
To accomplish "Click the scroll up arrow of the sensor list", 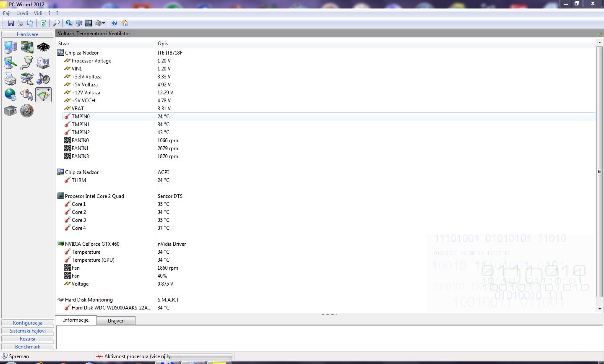I will pyautogui.click(x=599, y=43).
